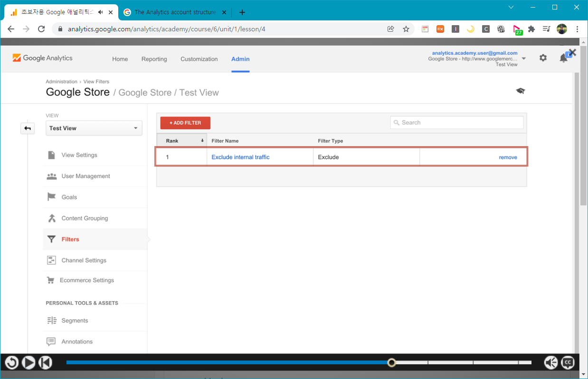Click the moon extension icon
The image size is (588, 379).
tap(471, 29)
